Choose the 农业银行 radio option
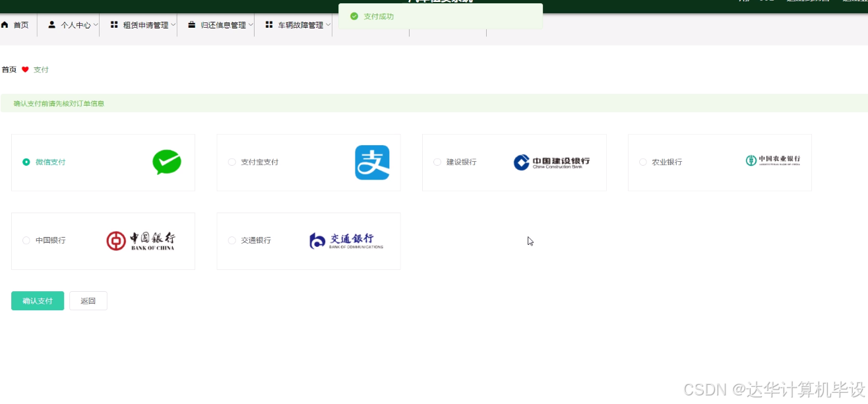This screenshot has height=404, width=868. coord(643,162)
